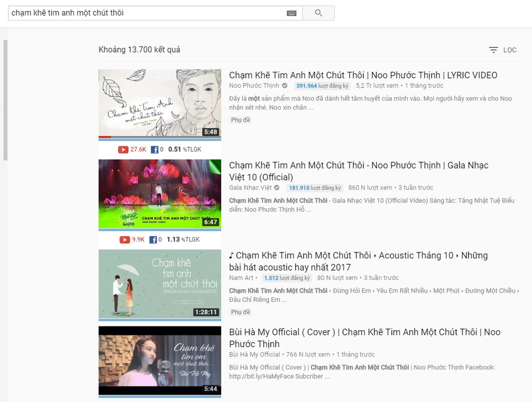Click the left sidebar scrollbar handle
The width and height of the screenshot is (532, 402).
point(5,100)
